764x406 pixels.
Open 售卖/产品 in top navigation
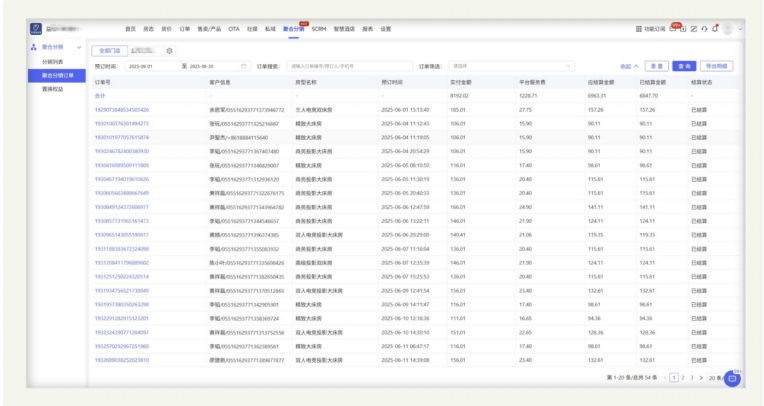209,29
